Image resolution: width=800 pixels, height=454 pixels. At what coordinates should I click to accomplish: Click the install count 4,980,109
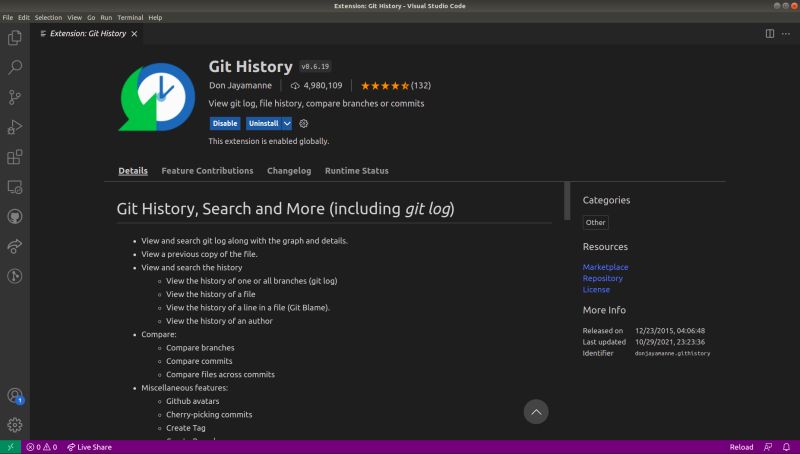(x=317, y=86)
